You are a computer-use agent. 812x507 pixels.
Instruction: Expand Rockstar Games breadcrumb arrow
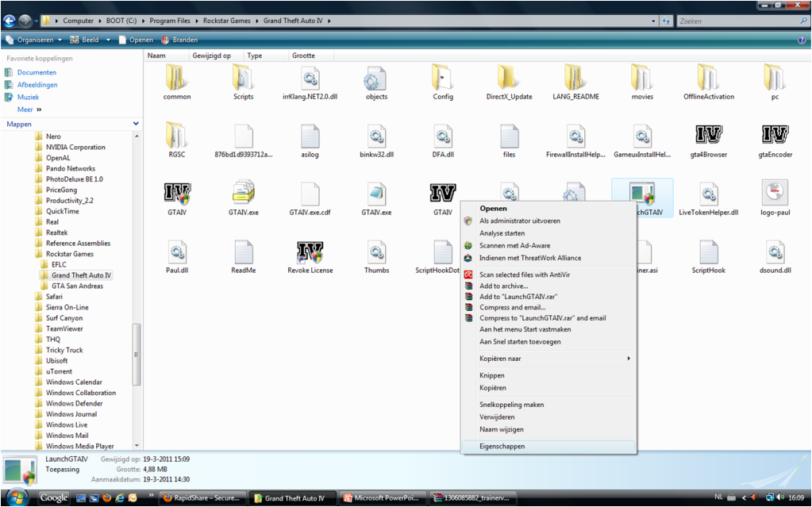coord(257,21)
